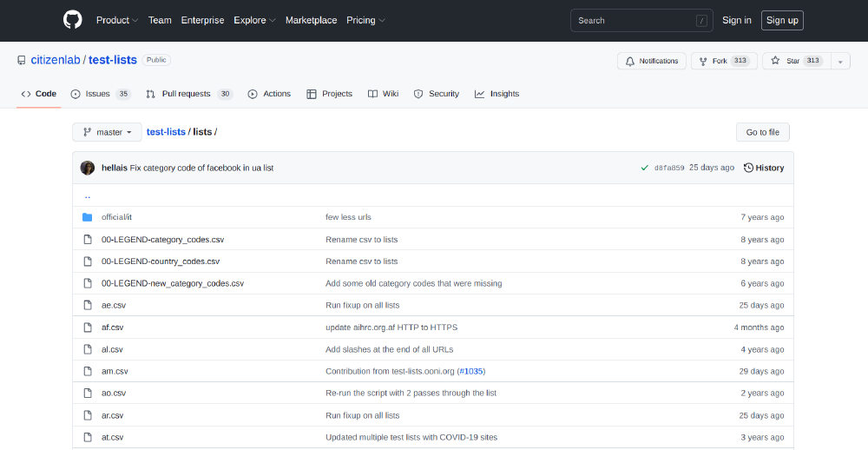The image size is (868, 450).
Task: Click file icon beside 00-LEGEND-country_codes.csv
Action: point(88,261)
